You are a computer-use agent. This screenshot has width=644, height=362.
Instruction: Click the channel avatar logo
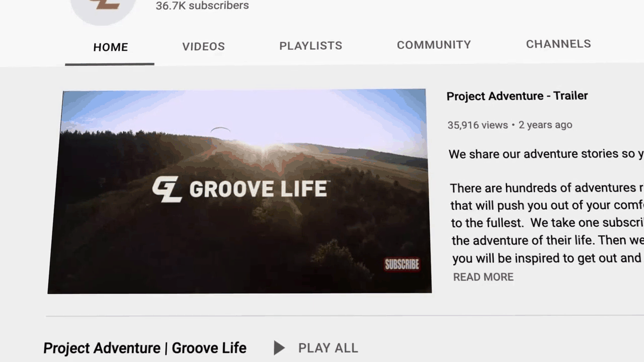[x=103, y=10]
